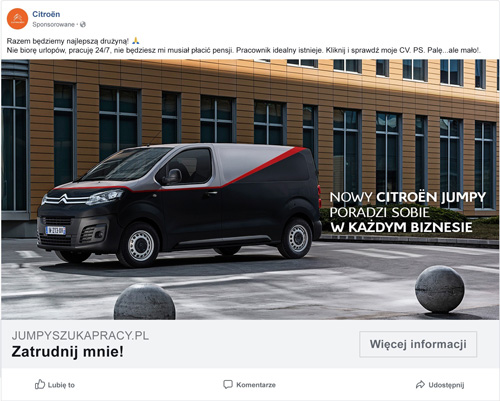Click the Citroën chevron emblem on van grille
This screenshot has width=500, height=401.
pos(64,199)
